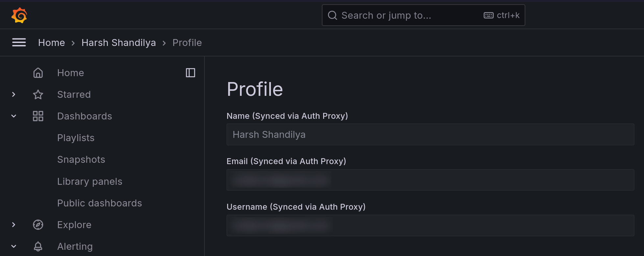Expand the Starred section chevron
The height and width of the screenshot is (256, 644).
click(x=13, y=95)
